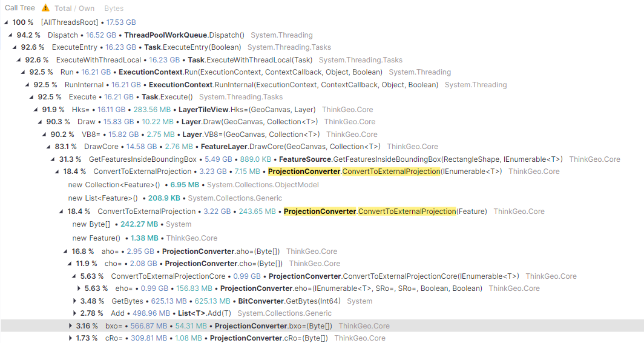
Task: Collapse the GetFeaturesInsideBoundingBox node
Action: [x=53, y=159]
